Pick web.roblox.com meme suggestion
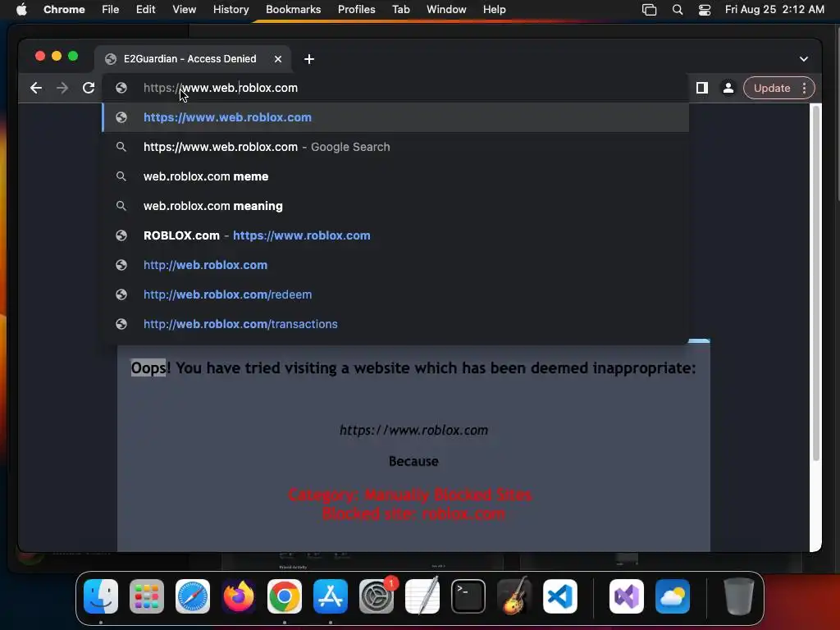Screen dimensions: 840x630 (x=395, y=176)
